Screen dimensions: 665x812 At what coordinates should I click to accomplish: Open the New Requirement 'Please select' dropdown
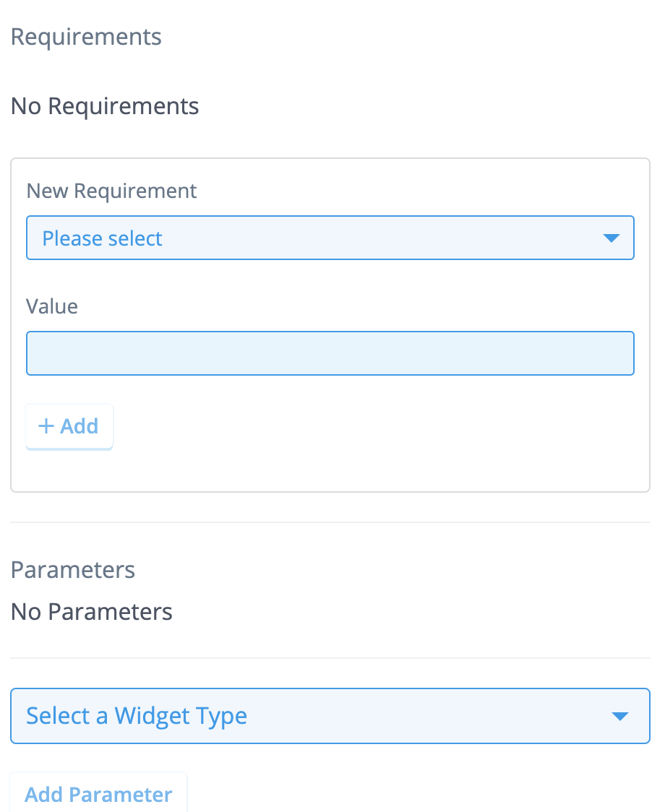(x=330, y=238)
